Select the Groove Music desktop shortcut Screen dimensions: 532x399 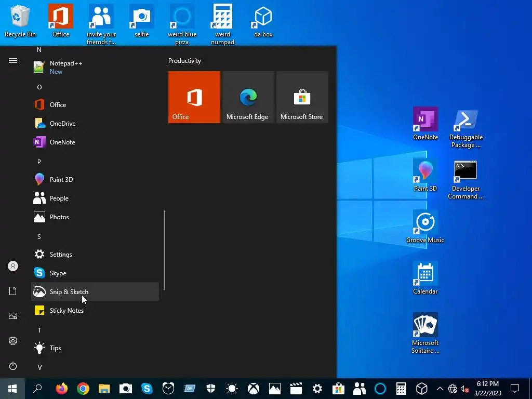[x=425, y=227]
